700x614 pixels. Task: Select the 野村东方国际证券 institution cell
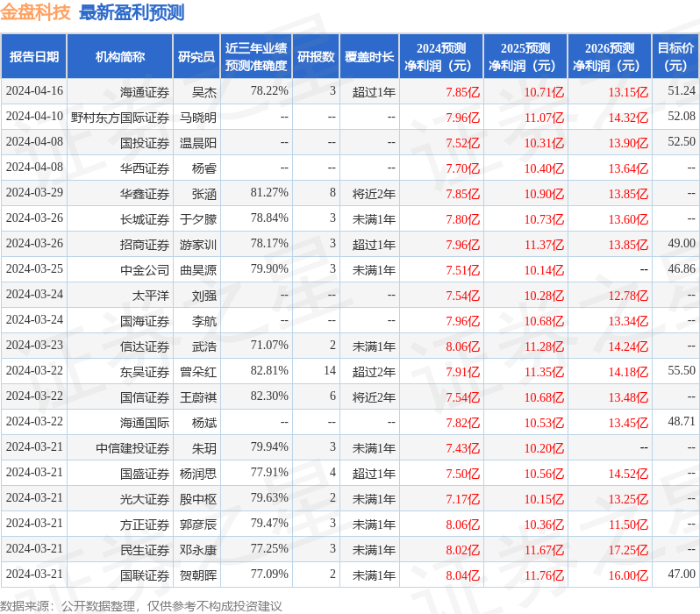tap(119, 118)
